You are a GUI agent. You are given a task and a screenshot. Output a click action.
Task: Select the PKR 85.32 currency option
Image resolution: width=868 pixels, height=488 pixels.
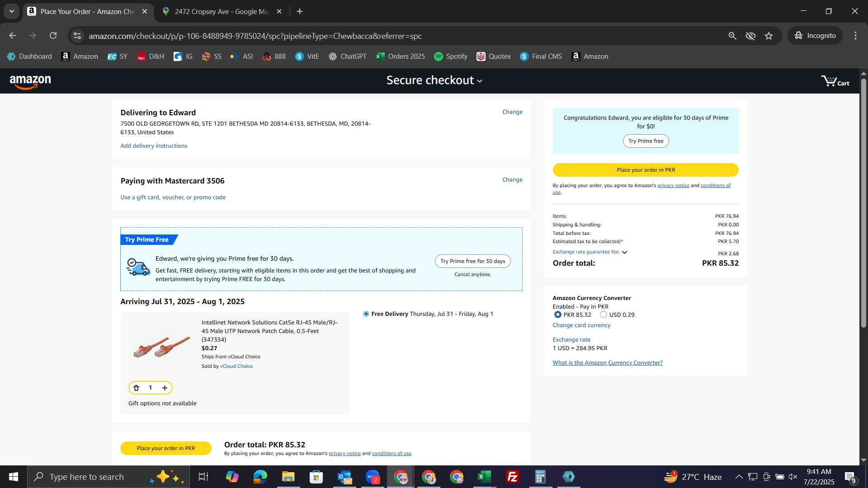(557, 315)
